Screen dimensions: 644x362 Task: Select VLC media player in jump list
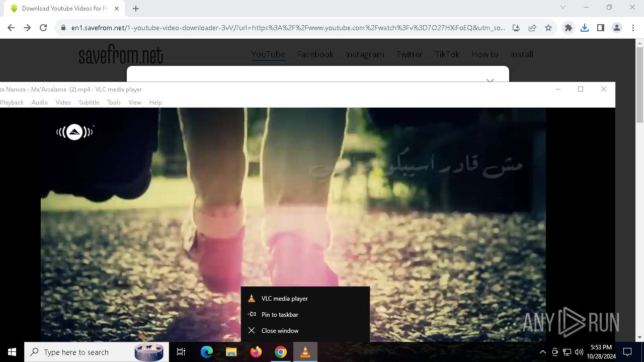[x=305, y=298]
